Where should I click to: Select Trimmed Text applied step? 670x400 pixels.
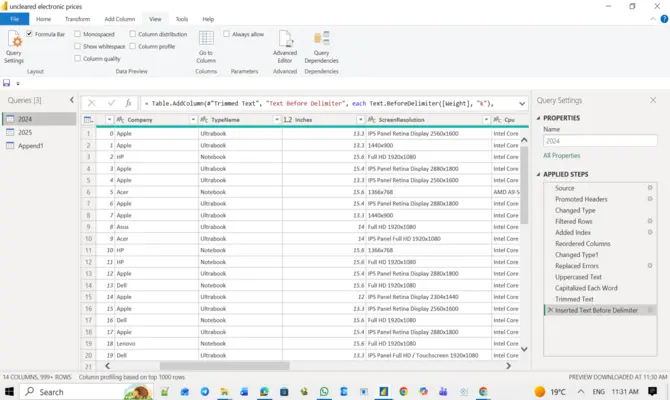pos(574,299)
